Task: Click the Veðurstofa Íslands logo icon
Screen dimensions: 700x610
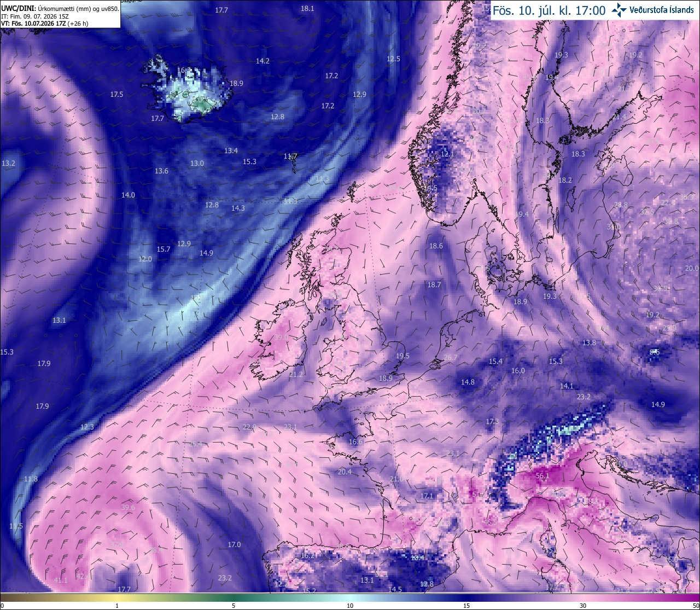Action: pos(619,9)
